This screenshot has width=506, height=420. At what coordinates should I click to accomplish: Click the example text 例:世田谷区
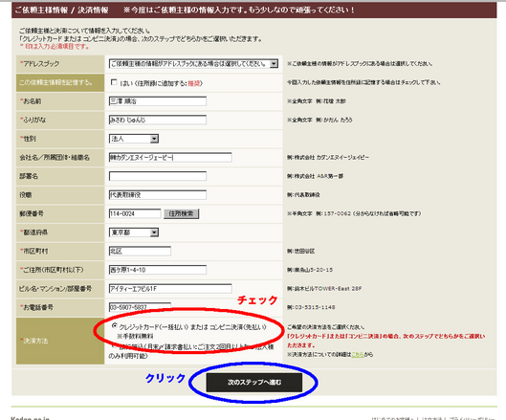pos(300,251)
